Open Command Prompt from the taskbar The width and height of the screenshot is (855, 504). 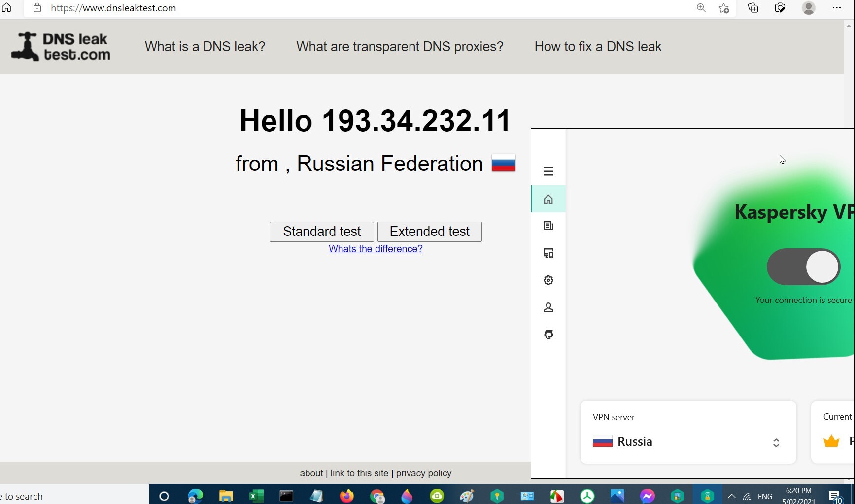(x=286, y=496)
